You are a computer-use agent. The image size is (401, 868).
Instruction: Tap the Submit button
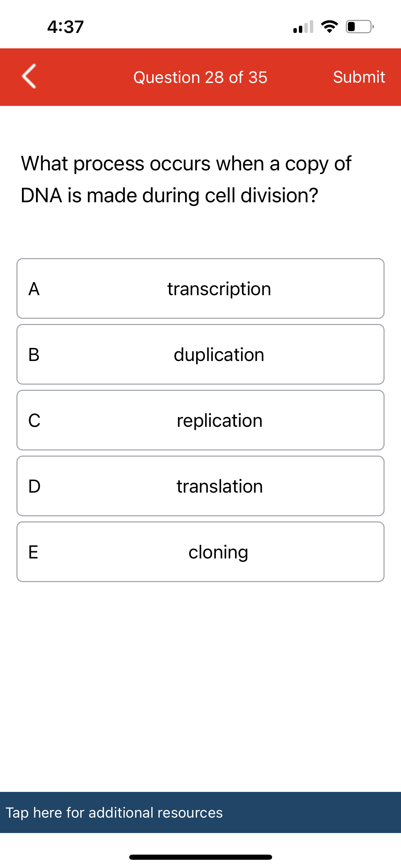[359, 77]
